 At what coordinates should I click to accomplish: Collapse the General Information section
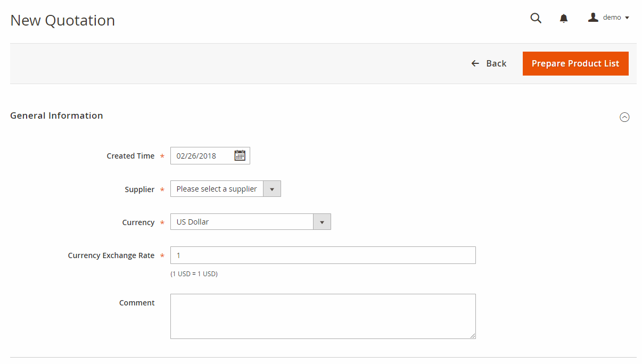click(624, 117)
